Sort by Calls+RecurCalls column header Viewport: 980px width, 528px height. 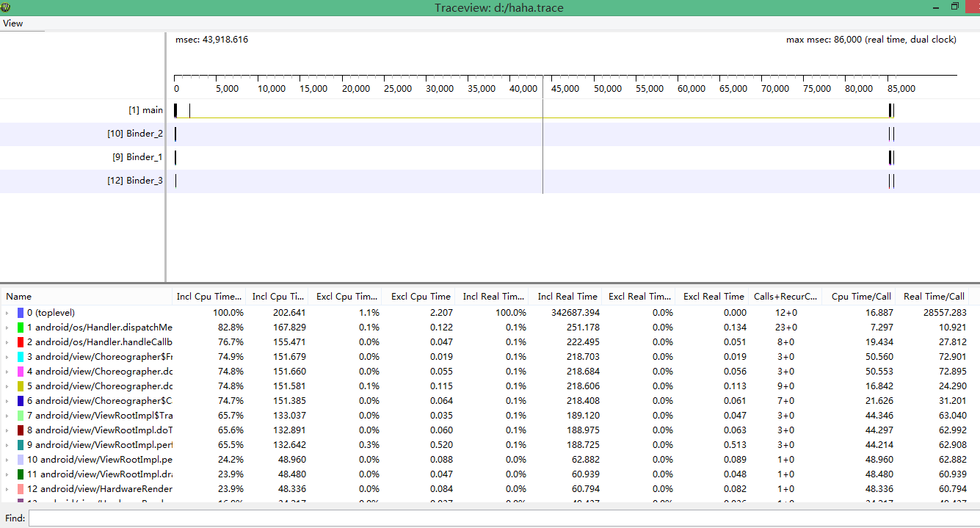(x=785, y=297)
